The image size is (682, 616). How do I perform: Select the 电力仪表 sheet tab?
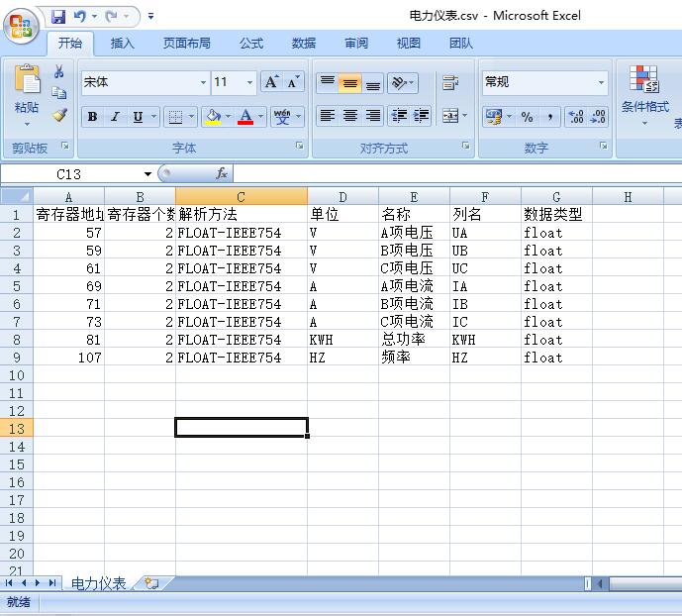[99, 583]
